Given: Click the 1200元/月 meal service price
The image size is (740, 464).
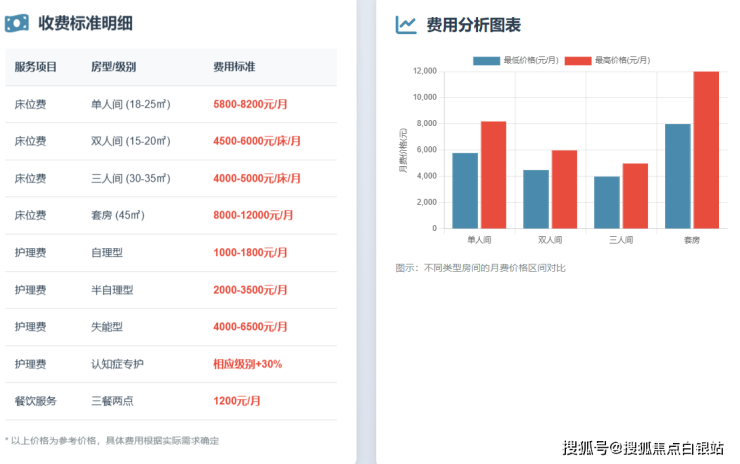Looking at the screenshot, I should [x=237, y=401].
